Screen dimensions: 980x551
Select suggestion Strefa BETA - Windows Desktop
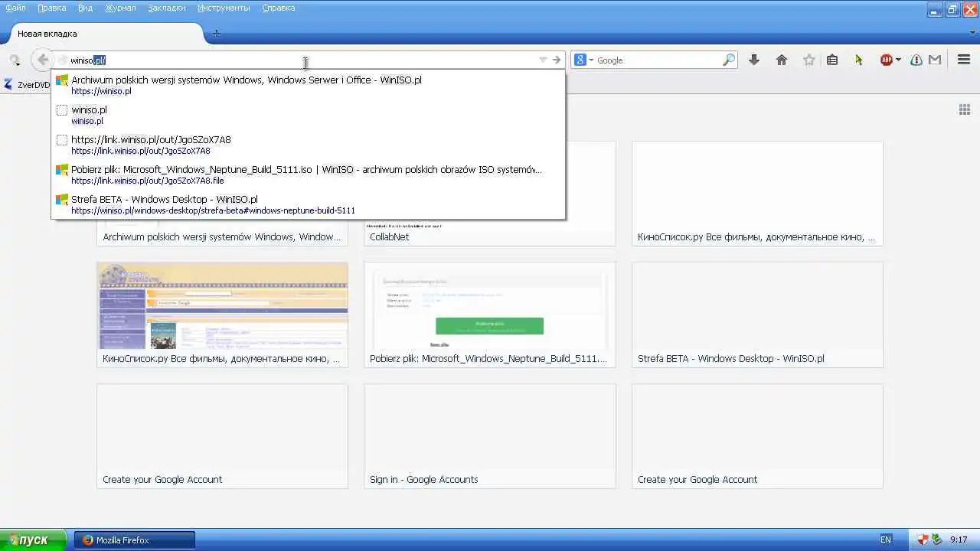tap(309, 204)
